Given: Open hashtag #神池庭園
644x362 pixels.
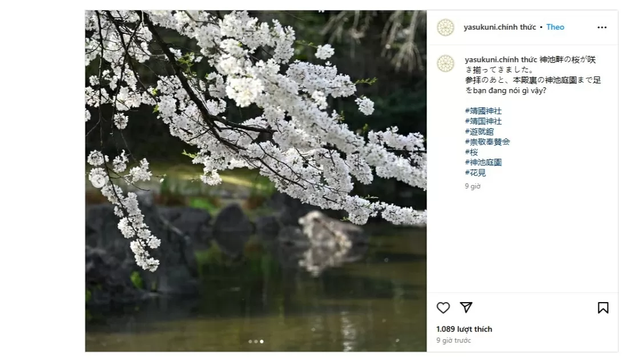Looking at the screenshot, I should coord(483,162).
